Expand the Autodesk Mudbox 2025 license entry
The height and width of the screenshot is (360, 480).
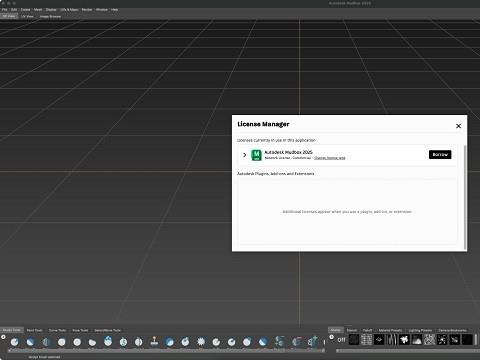[x=244, y=155]
